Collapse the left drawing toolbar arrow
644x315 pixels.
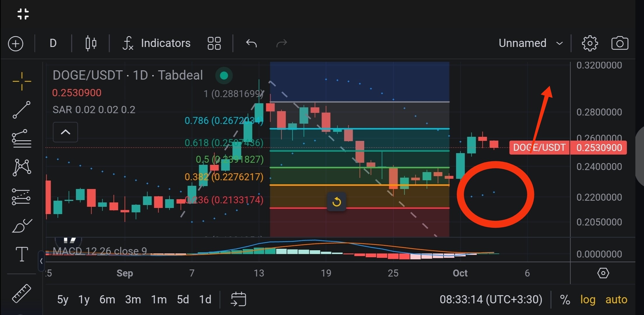tap(41, 261)
